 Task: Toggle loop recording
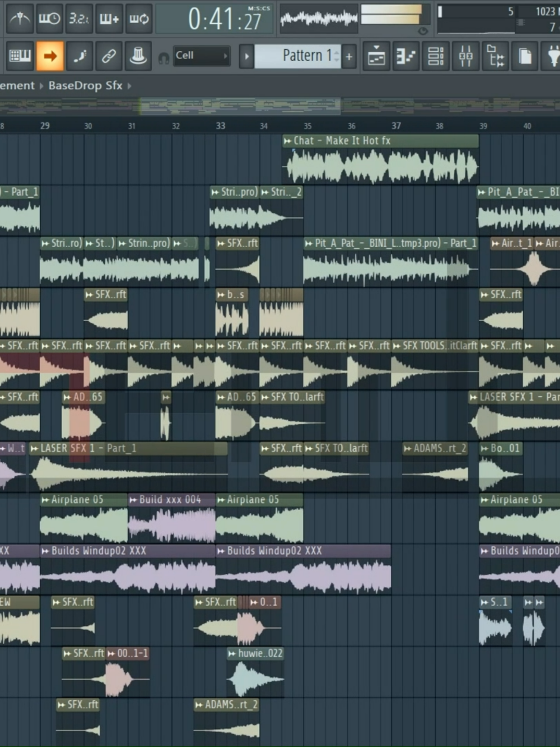[139, 18]
